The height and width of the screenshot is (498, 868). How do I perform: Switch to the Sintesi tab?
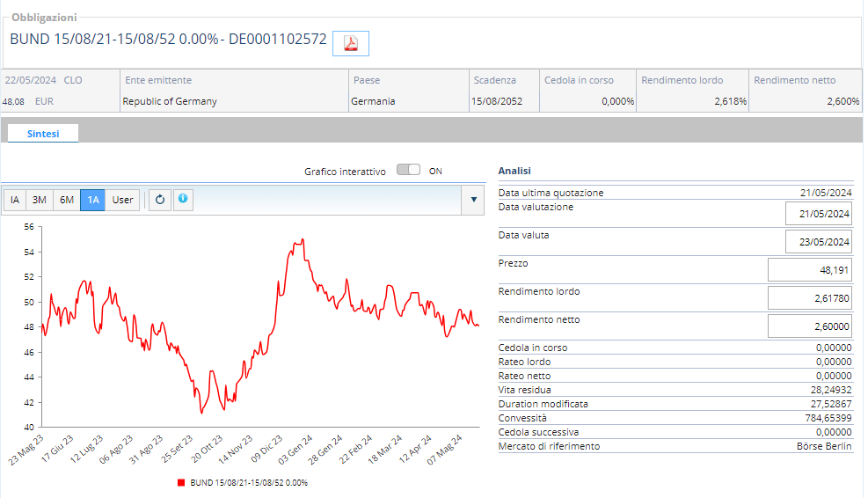43,134
